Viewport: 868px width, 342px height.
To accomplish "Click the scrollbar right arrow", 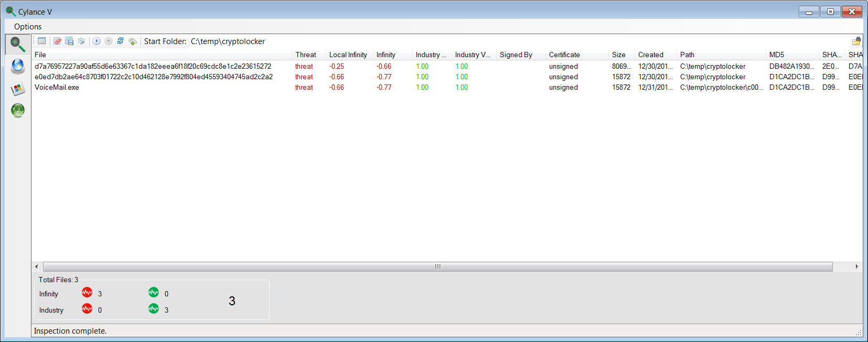I will tap(857, 266).
